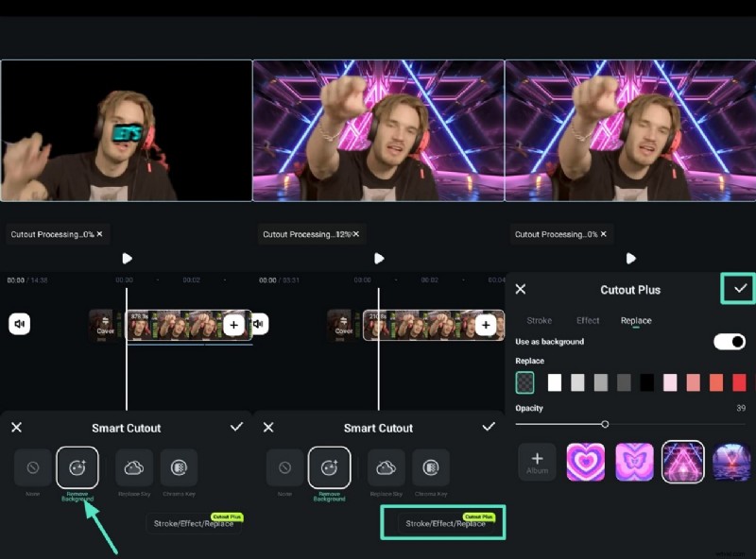Select the Replace Sky tool

tap(133, 467)
